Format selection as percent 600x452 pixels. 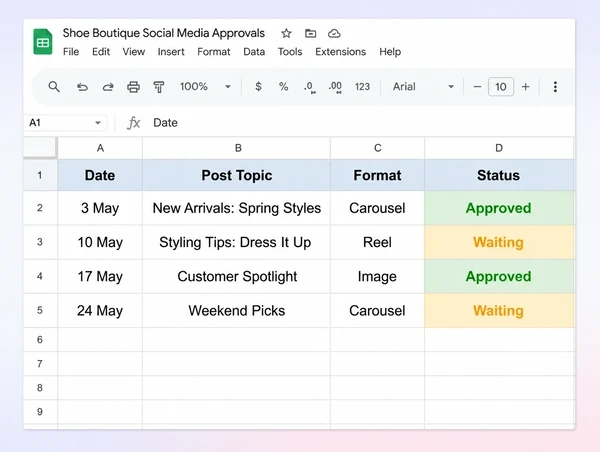[x=283, y=86]
